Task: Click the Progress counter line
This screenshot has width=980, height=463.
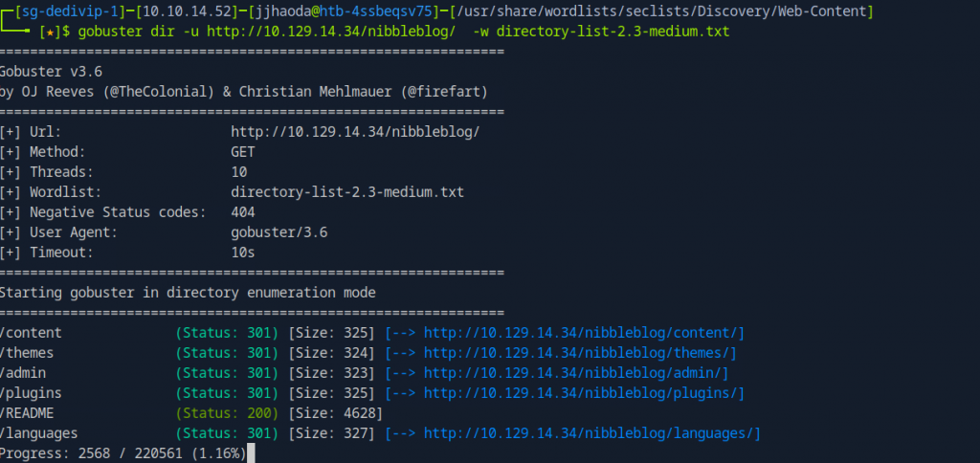Action: [x=123, y=453]
